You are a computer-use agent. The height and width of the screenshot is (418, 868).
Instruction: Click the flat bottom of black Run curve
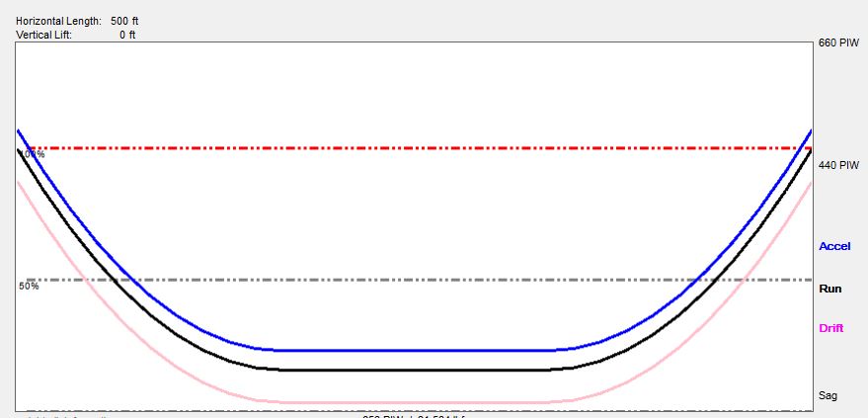(x=415, y=370)
